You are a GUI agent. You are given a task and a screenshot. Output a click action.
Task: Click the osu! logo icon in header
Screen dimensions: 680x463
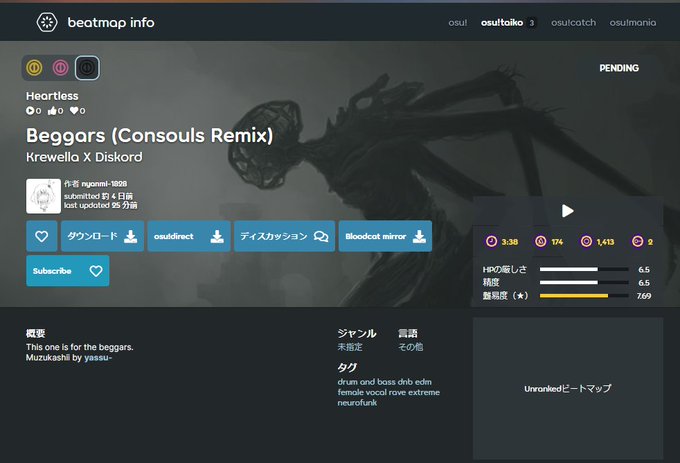pos(47,22)
